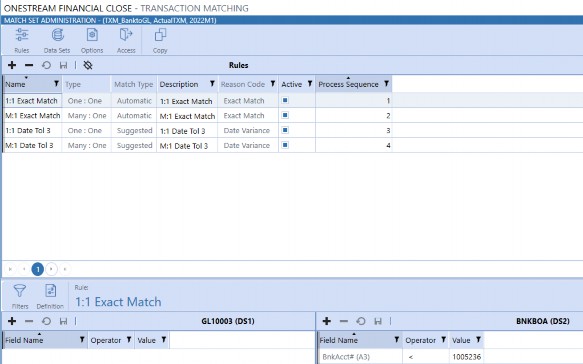The width and height of the screenshot is (583, 364).
Task: Remove a filter row in BNKBOA (DS2)
Action: click(344, 321)
